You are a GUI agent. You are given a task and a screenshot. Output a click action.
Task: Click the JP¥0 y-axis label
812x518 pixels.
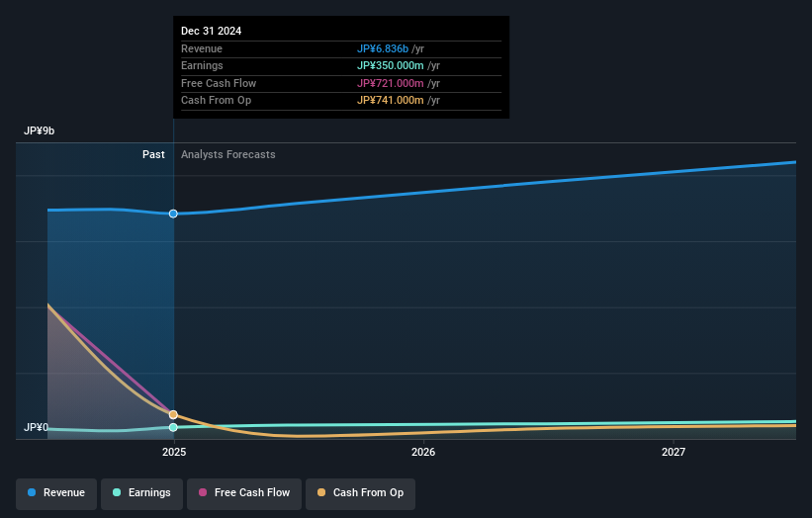click(36, 427)
